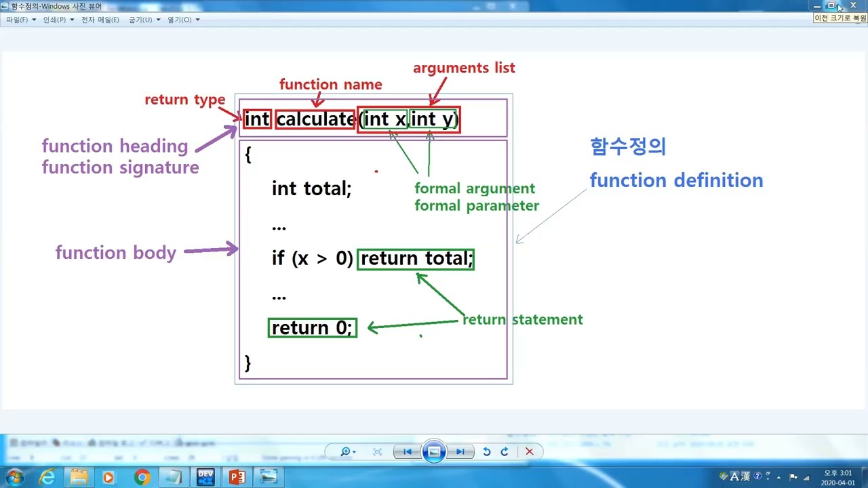Delete the photo with the red X
Image resolution: width=868 pixels, height=488 pixels.
pos(530,452)
